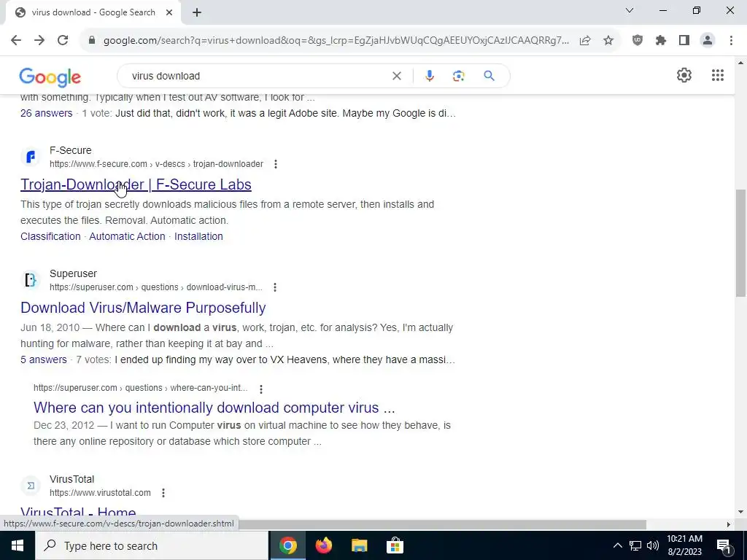
Task: Show hidden system tray icons
Action: [617, 545]
